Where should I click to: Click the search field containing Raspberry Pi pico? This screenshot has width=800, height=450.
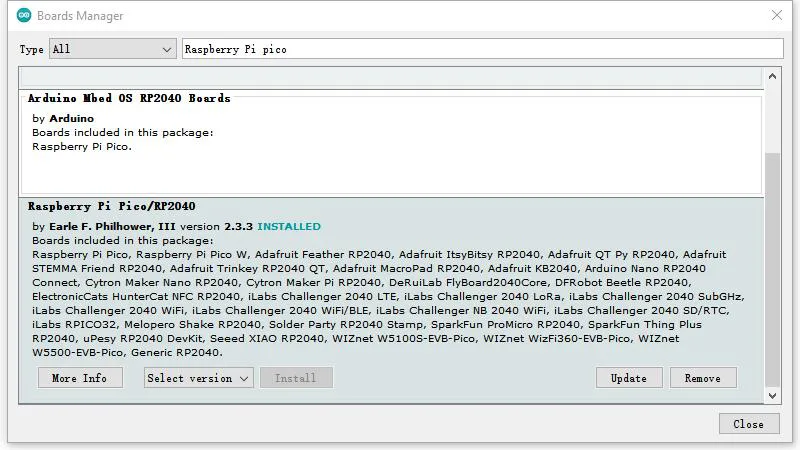(483, 49)
